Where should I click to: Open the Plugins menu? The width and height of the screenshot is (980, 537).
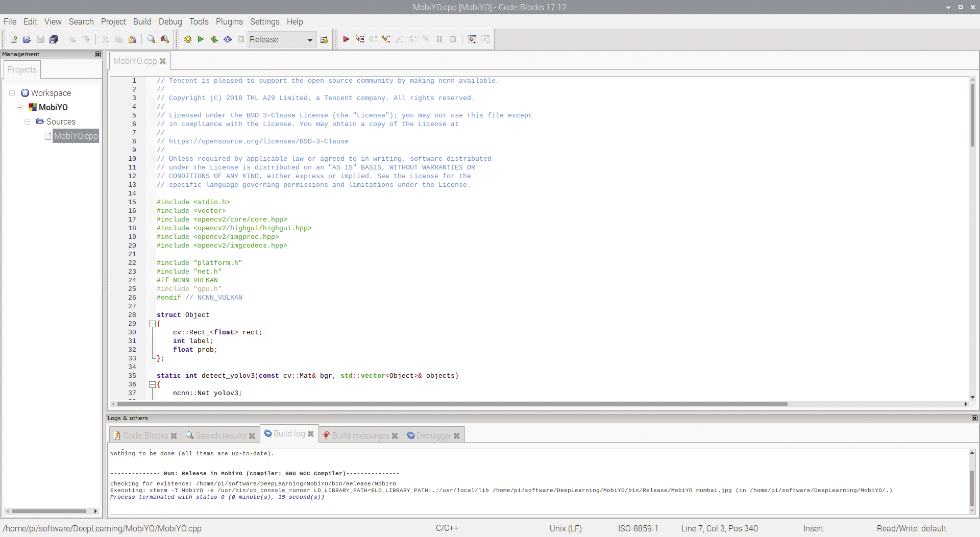[x=229, y=21]
